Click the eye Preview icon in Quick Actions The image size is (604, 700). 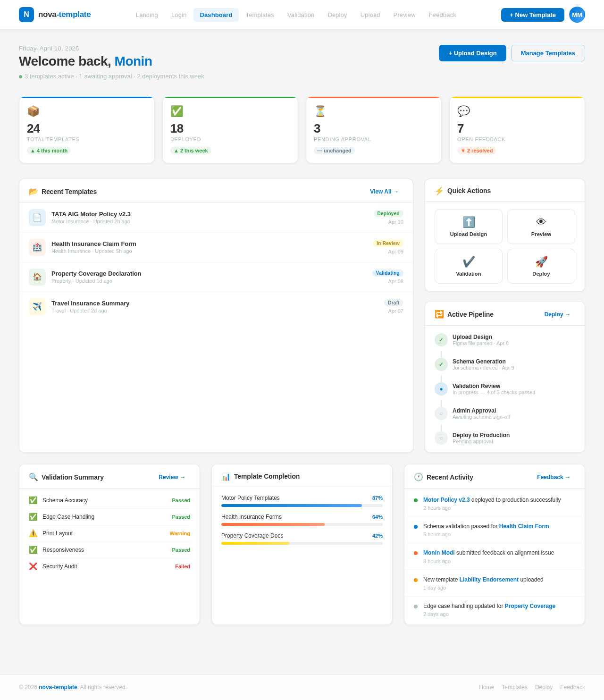click(x=541, y=222)
